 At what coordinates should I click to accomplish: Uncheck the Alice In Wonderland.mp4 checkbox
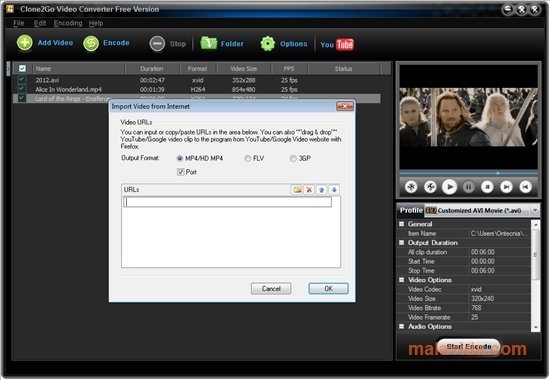22,89
